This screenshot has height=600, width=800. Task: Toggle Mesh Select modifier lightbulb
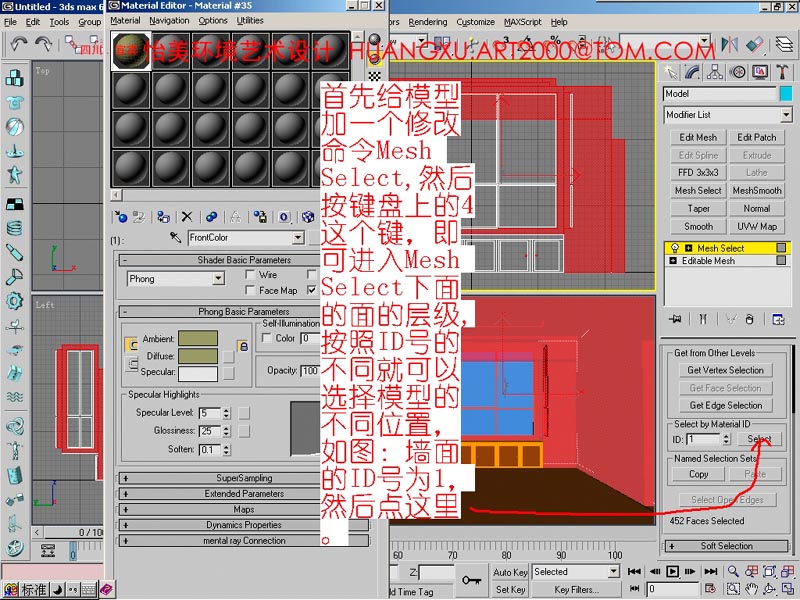[x=675, y=248]
